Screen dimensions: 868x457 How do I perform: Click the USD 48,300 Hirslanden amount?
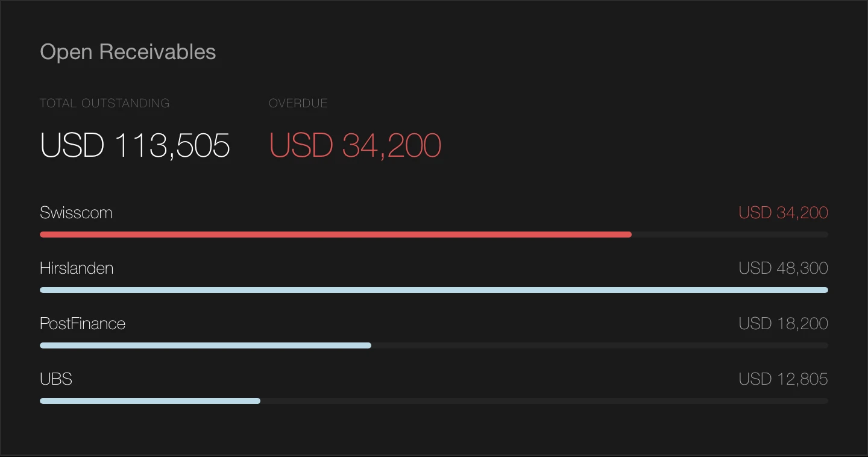783,268
